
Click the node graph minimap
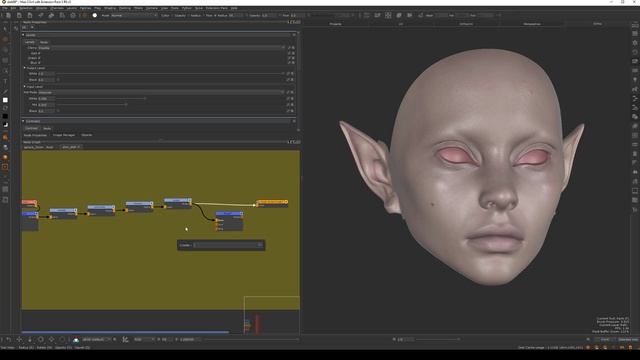272,315
